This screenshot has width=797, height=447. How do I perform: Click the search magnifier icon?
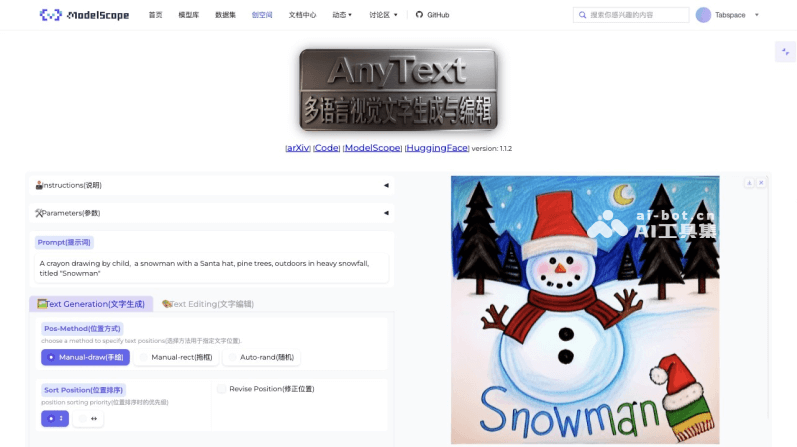[x=582, y=15]
